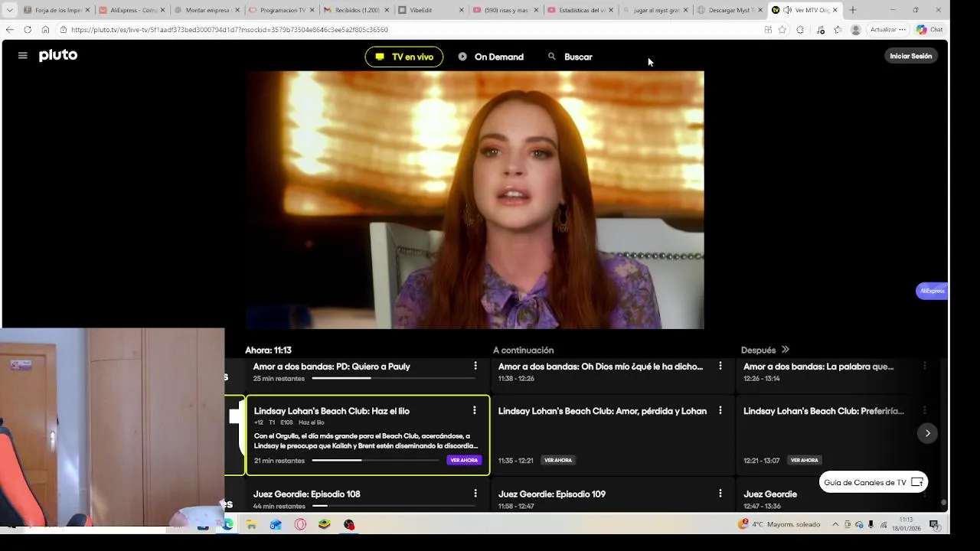980x551 pixels.
Task: Click the Actualizar browser button
Action: (x=888, y=30)
